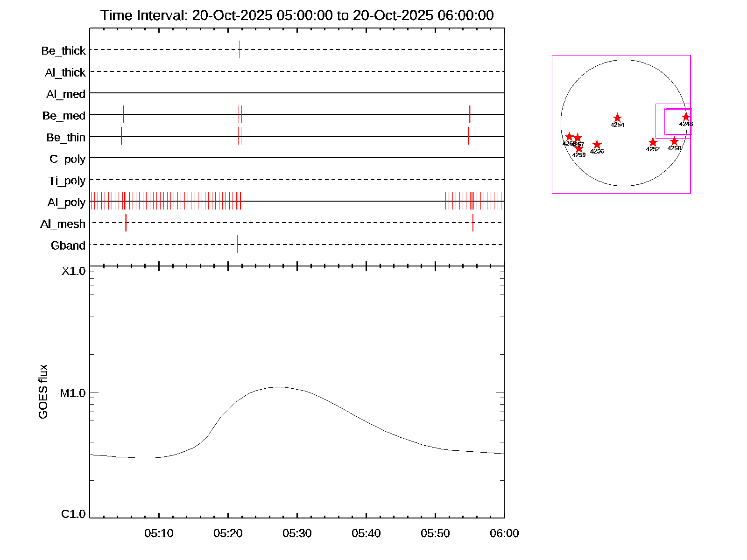This screenshot has width=747, height=560.
Task: Click the Be_thick exposure tick mark
Action: click(x=239, y=49)
